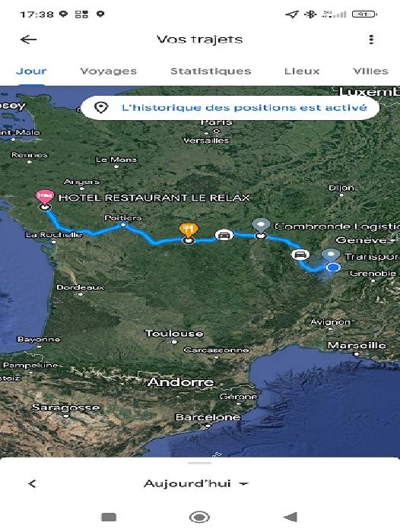
Task: Tap the pink hotel pin marker
Action: 45,197
